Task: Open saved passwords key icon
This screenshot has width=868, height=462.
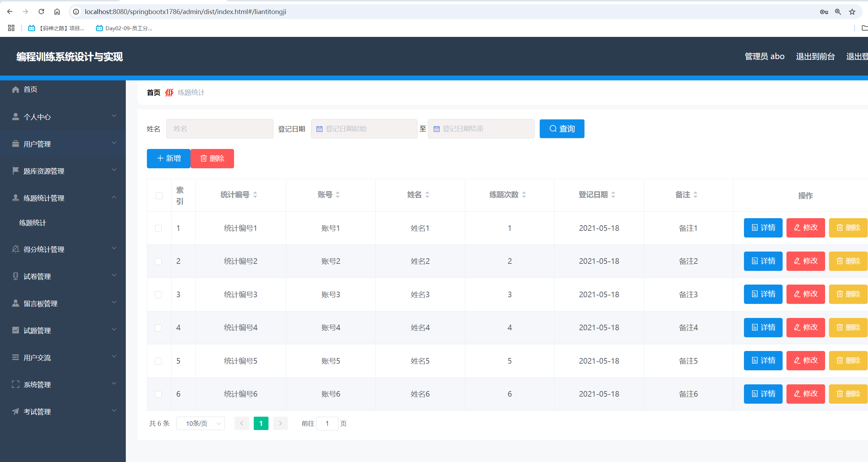Action: pyautogui.click(x=824, y=12)
